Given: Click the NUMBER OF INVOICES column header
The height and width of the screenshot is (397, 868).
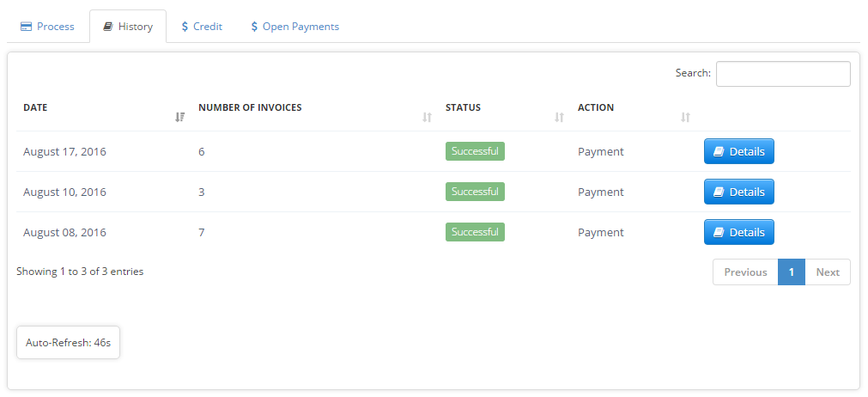Looking at the screenshot, I should [x=250, y=107].
